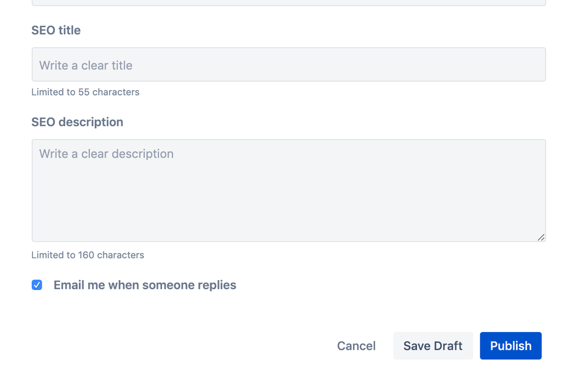
Task: Focus the SEO title input field
Action: point(289,64)
